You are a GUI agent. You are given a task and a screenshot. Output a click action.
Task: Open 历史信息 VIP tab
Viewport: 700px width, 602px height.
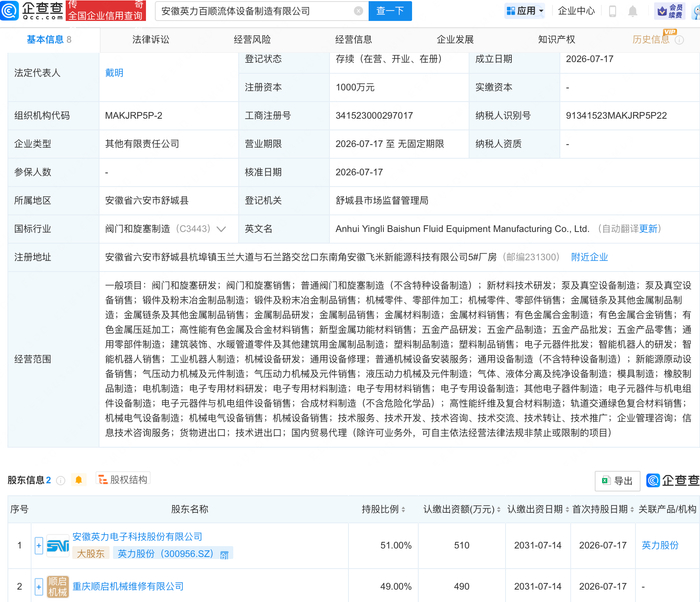point(651,40)
